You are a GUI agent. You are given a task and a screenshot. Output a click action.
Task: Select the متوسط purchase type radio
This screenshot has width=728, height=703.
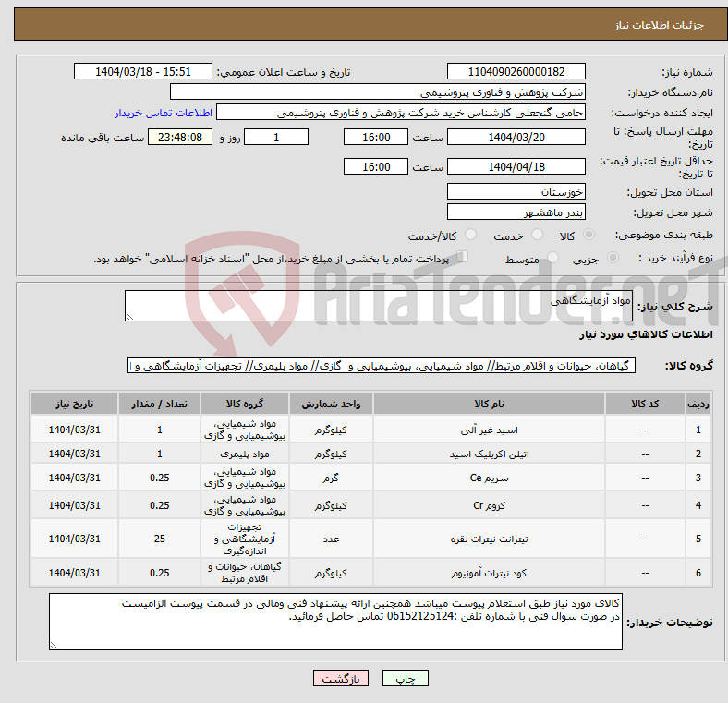(552, 258)
